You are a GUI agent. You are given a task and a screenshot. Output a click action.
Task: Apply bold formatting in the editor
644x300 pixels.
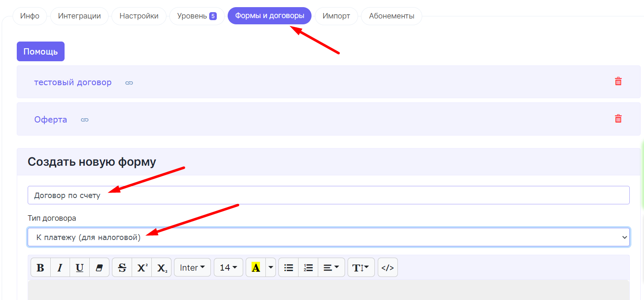click(41, 267)
